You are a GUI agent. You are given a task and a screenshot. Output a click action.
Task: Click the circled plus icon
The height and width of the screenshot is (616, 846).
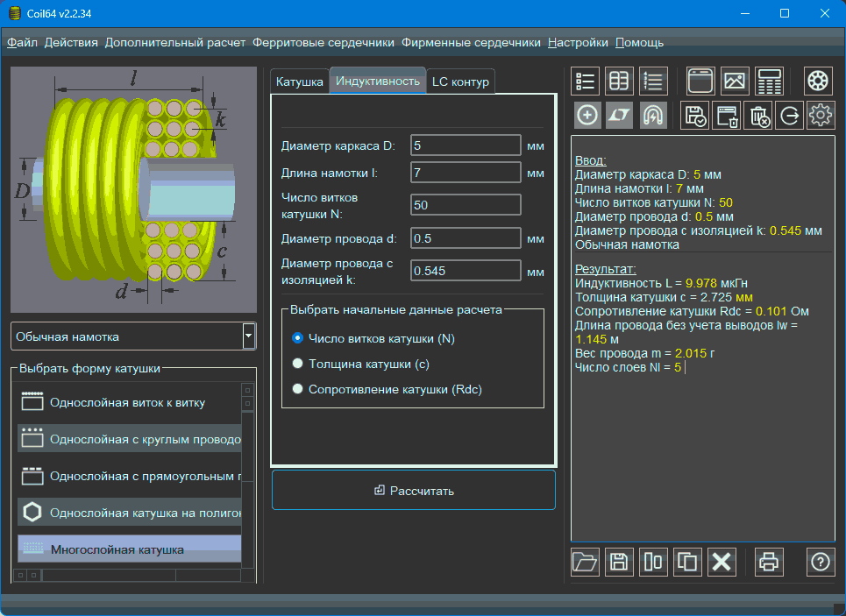pyautogui.click(x=587, y=116)
